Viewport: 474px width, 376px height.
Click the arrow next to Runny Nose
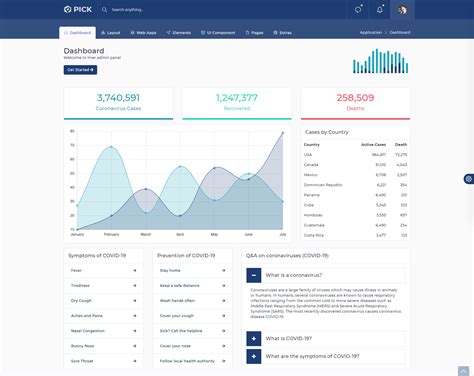click(x=135, y=346)
